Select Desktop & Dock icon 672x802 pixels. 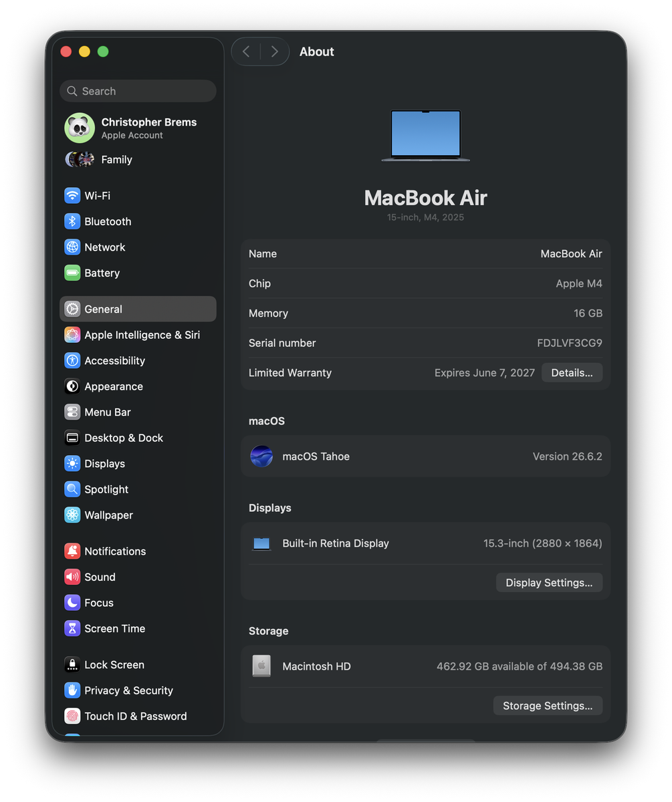click(72, 438)
